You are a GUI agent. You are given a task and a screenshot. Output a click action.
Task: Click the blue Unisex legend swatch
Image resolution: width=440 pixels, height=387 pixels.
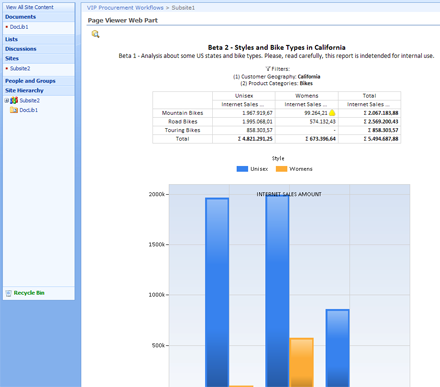tap(242, 169)
